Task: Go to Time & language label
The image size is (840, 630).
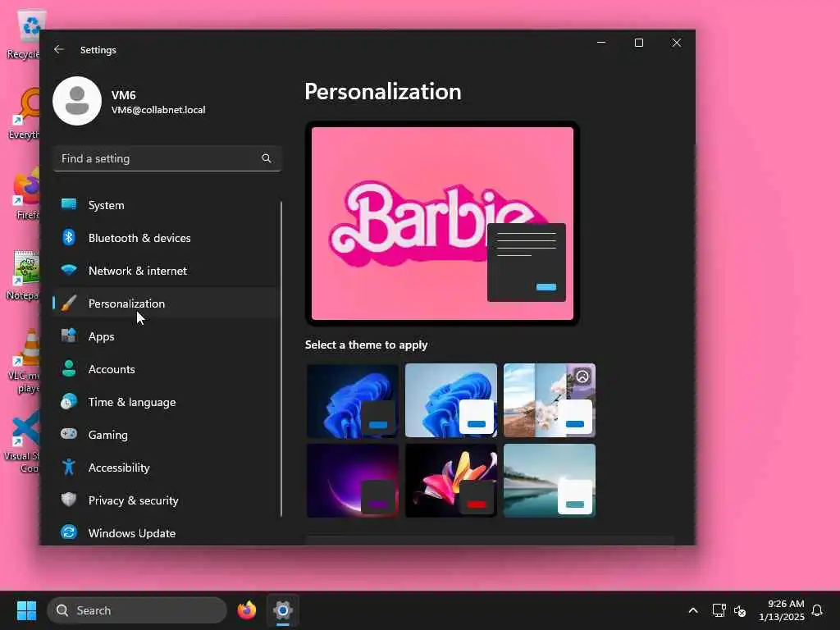Action: point(132,402)
